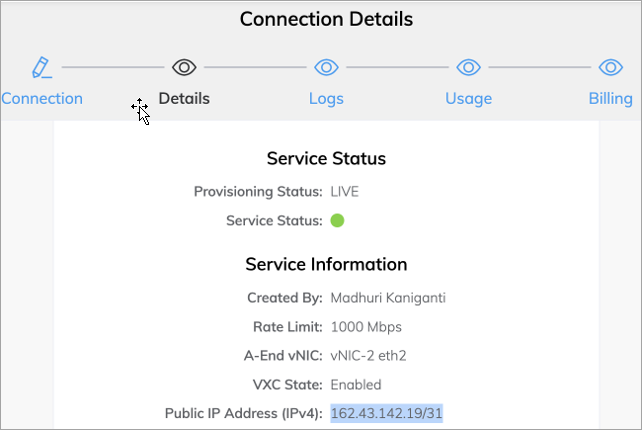The image size is (642, 430).
Task: Click the LIVE provisioning status value
Action: (x=344, y=191)
